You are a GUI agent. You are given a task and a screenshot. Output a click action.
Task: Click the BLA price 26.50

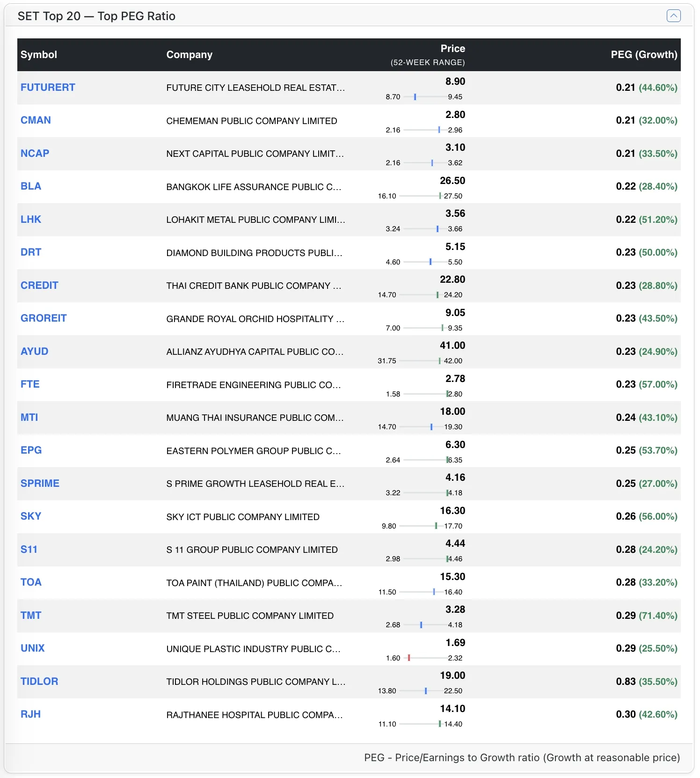[452, 181]
